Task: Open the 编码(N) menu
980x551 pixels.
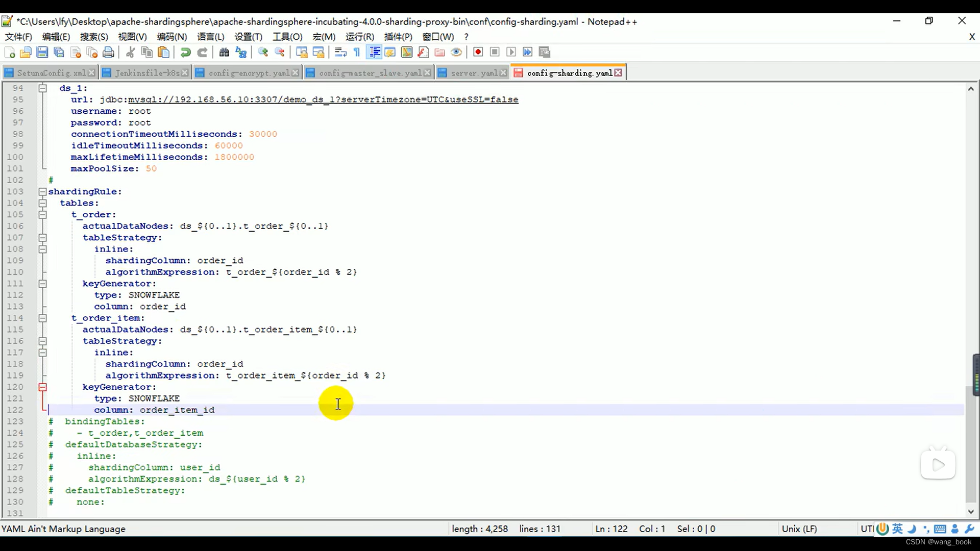Action: (172, 37)
